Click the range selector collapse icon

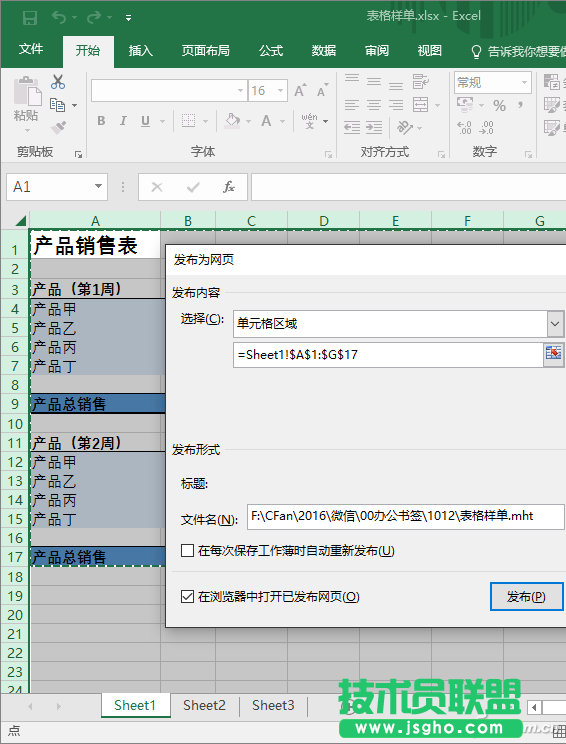coord(553,354)
